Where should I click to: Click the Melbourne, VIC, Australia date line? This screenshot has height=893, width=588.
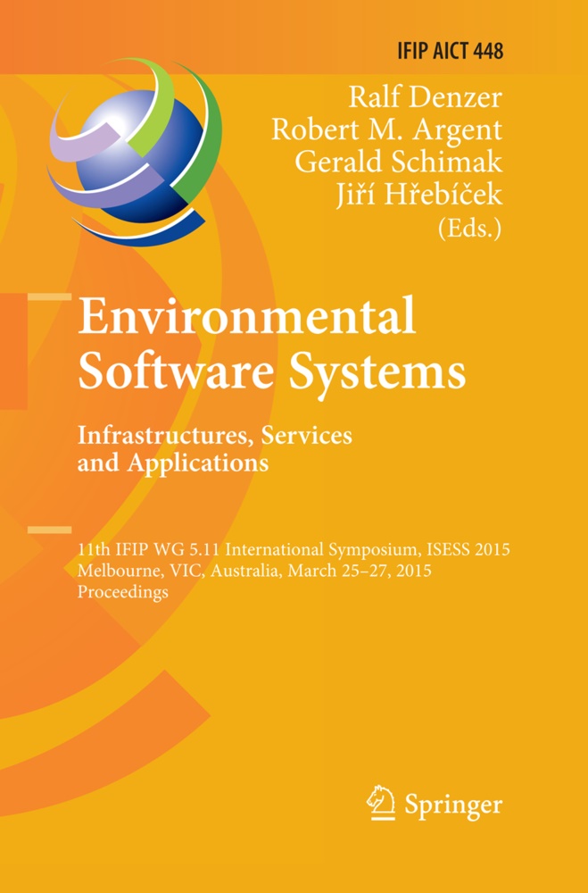coord(254,572)
